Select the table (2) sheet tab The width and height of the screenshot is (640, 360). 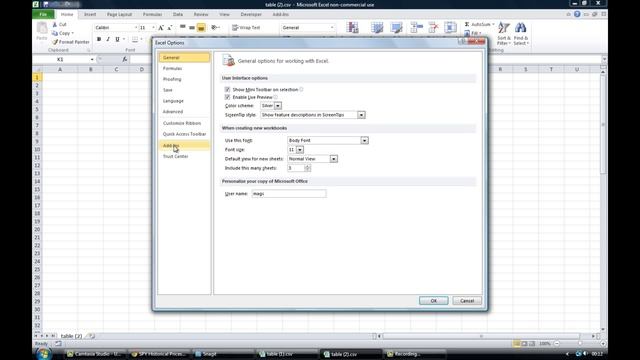click(71, 336)
